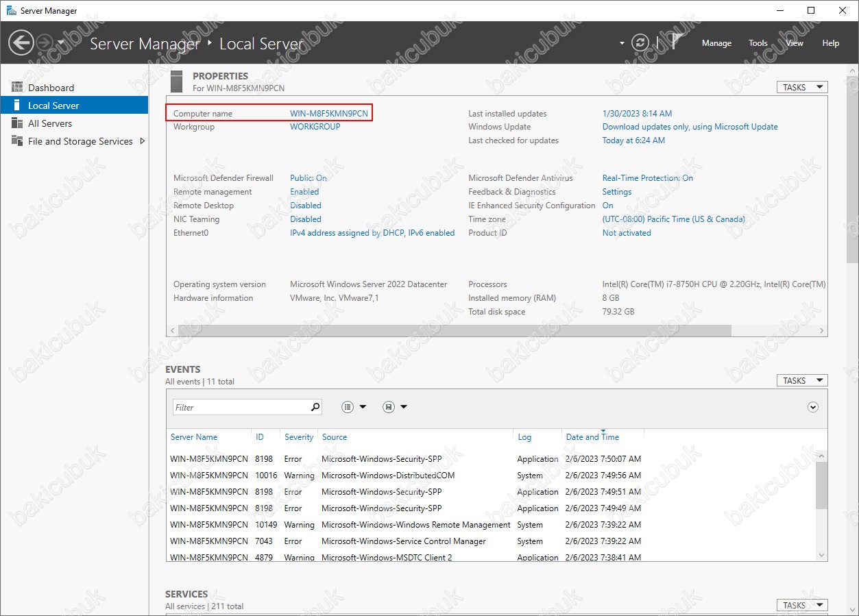Select Dashboard in the sidebar
Image resolution: width=859 pixels, height=616 pixels.
pyautogui.click(x=74, y=88)
